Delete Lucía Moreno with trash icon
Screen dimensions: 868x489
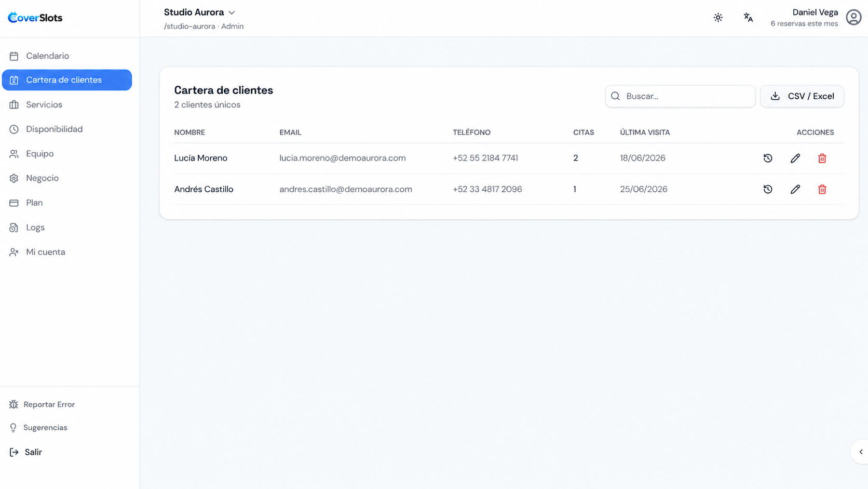(822, 158)
